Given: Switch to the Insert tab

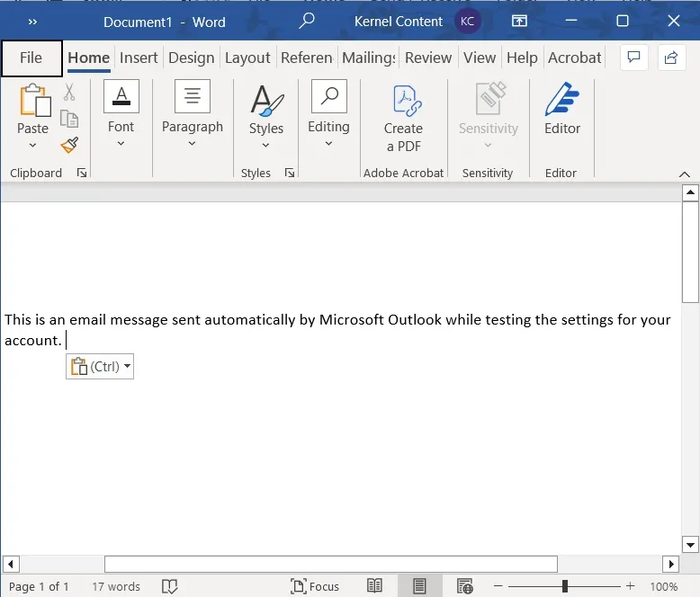Looking at the screenshot, I should [139, 58].
